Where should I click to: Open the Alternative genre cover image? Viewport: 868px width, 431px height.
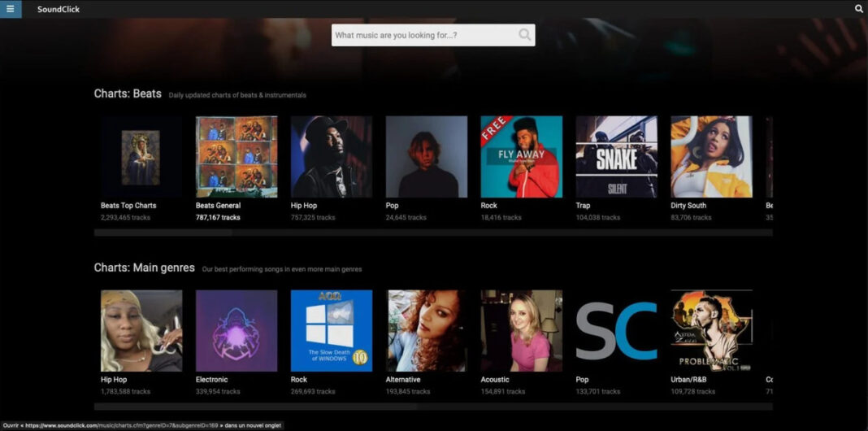point(426,331)
